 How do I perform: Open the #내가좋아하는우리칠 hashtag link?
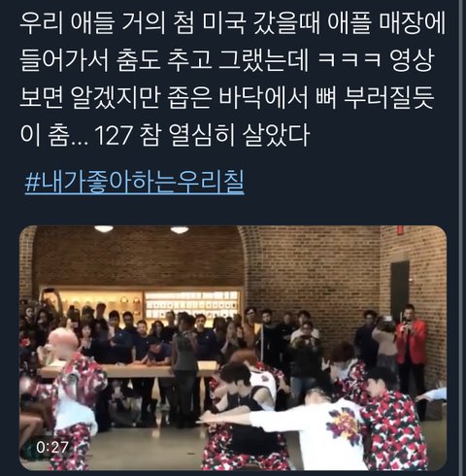tap(135, 183)
